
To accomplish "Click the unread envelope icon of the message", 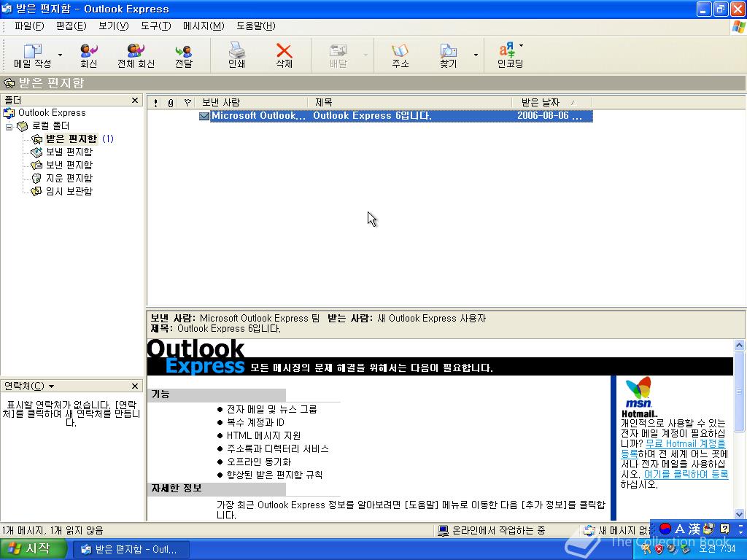I will tap(204, 116).
